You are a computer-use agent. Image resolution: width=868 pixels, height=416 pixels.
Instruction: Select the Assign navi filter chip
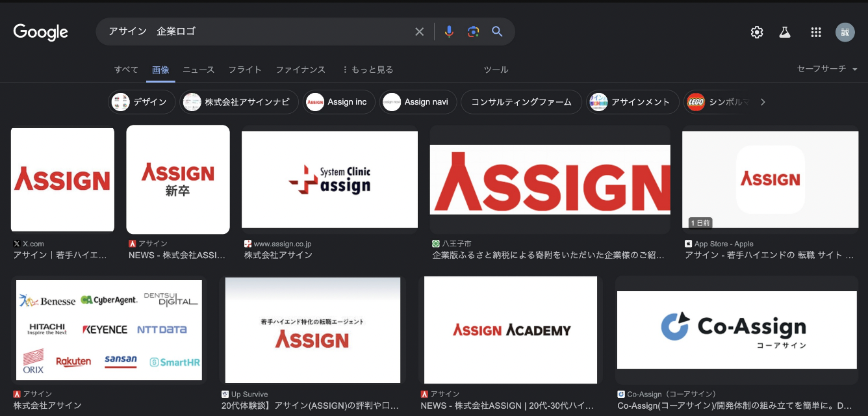coord(418,102)
